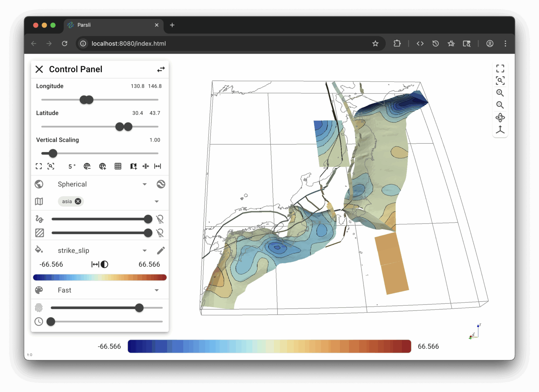Click the zoom-in magnifier on right toolbar
The width and height of the screenshot is (539, 392).
pos(500,93)
